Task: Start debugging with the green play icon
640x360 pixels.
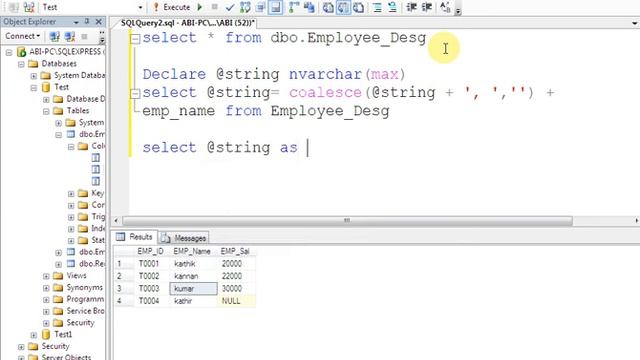Action: click(200, 7)
